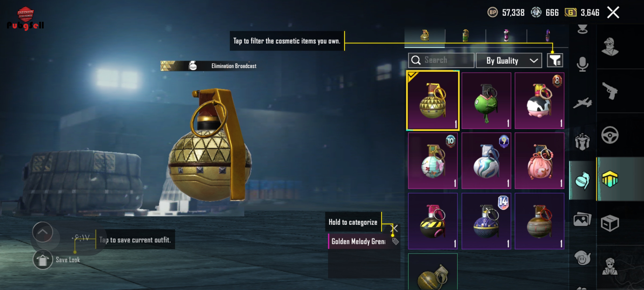Switch to the smoke grenade tab
Image resolution: width=644 pixels, height=290 pixels.
tap(466, 36)
